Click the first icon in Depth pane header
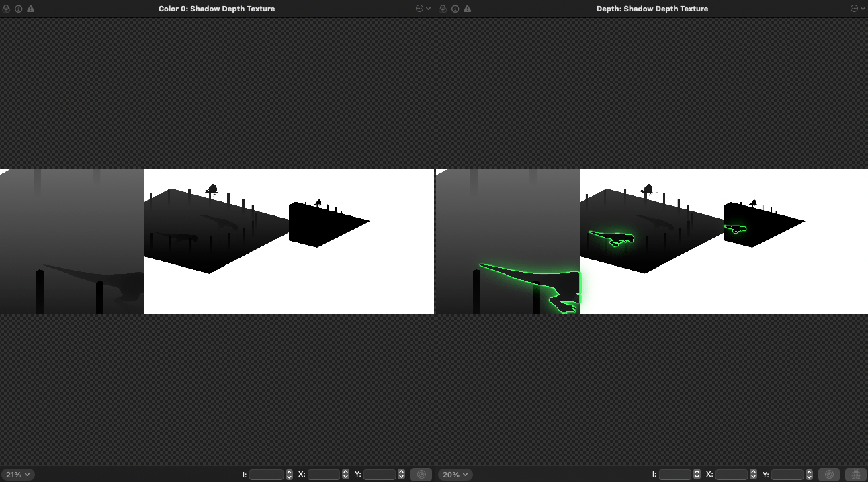 pyautogui.click(x=443, y=9)
